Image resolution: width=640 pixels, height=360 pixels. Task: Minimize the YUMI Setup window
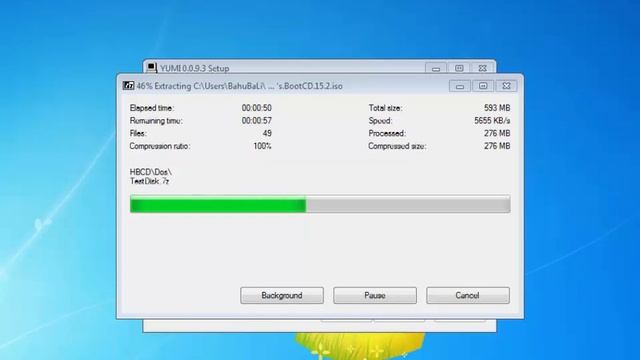click(436, 68)
